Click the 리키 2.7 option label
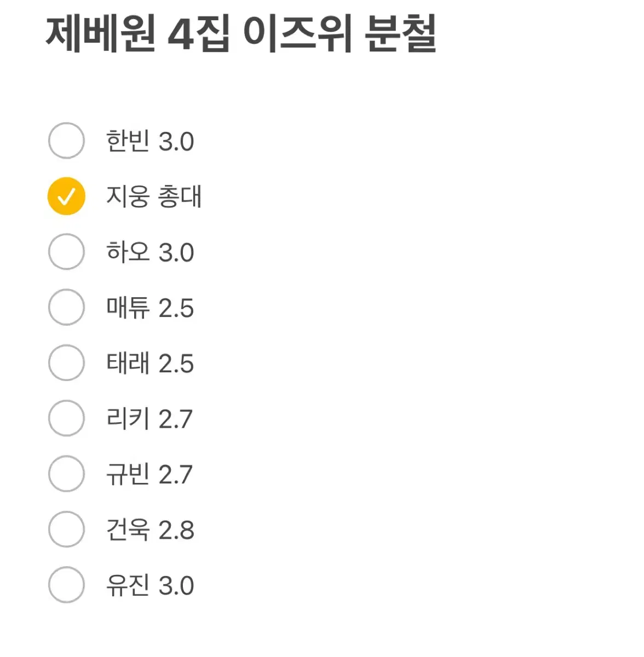Viewport: 644px width, 657px height. coord(150,419)
